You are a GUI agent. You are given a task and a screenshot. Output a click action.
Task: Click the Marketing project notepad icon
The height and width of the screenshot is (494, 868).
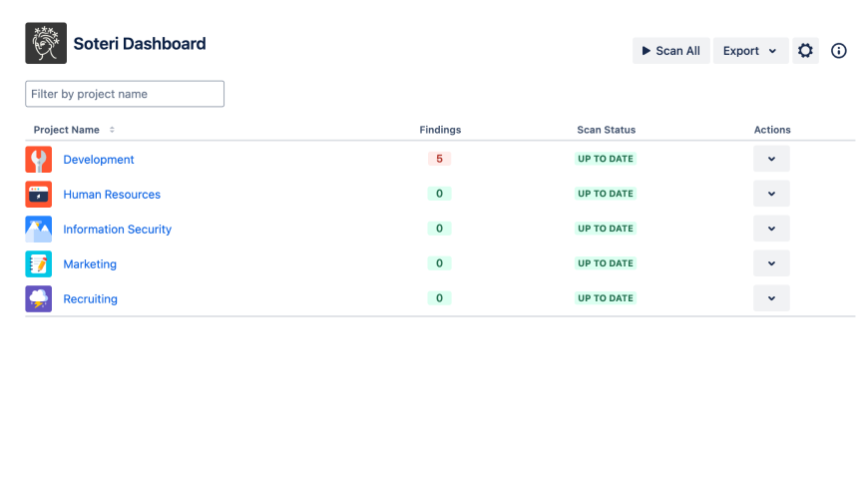pyautogui.click(x=39, y=264)
